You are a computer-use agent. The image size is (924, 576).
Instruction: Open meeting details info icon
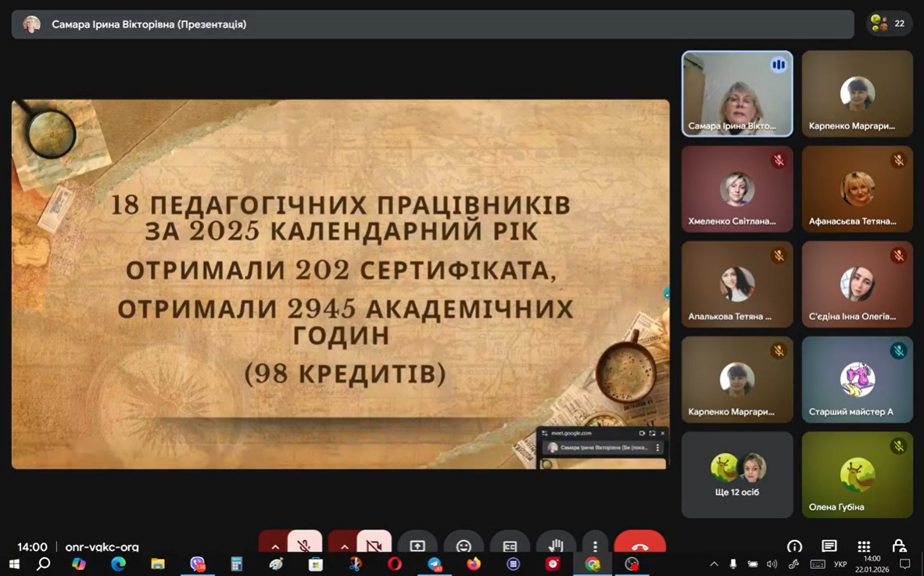794,546
